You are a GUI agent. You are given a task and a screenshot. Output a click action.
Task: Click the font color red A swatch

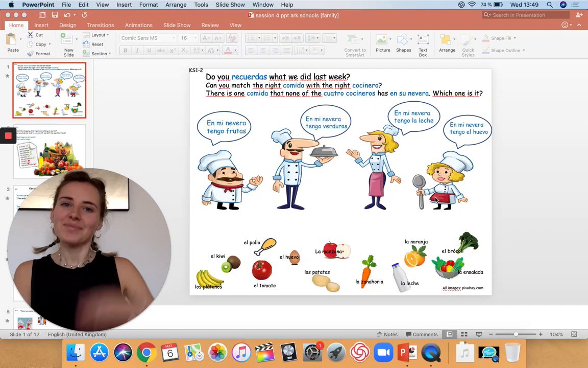(x=228, y=50)
